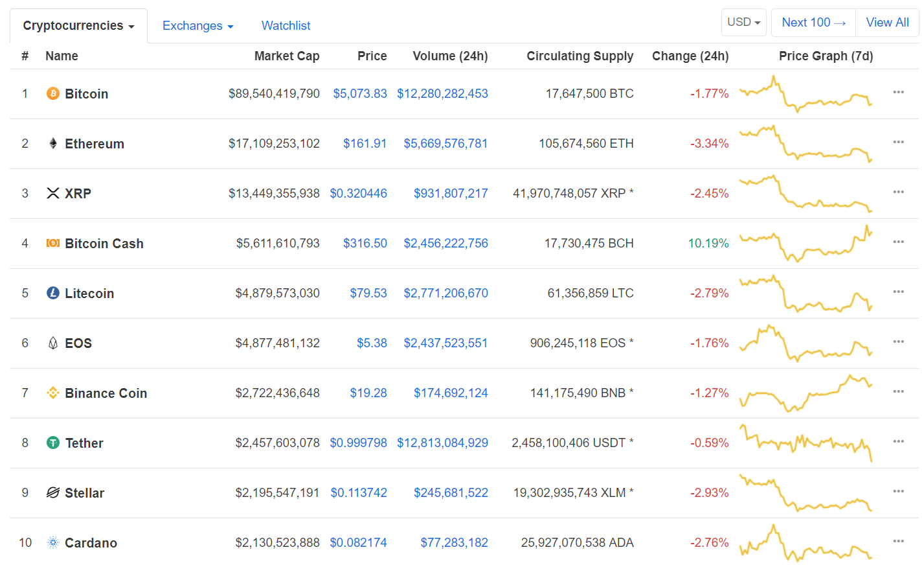The width and height of the screenshot is (924, 565).
Task: Click the Binance Coin logo icon
Action: pos(53,393)
